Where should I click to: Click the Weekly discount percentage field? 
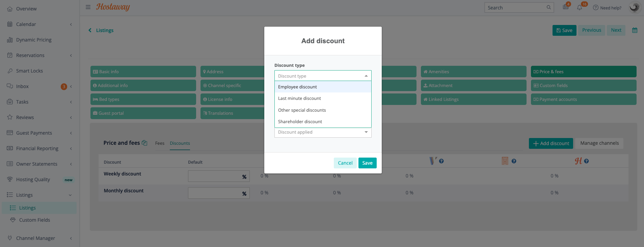tap(214, 176)
